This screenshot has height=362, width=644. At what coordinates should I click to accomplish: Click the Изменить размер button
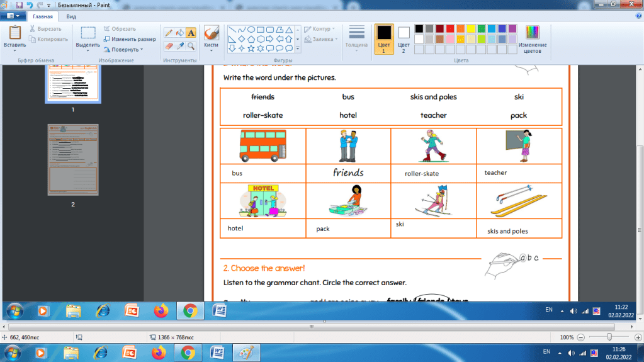pyautogui.click(x=129, y=39)
